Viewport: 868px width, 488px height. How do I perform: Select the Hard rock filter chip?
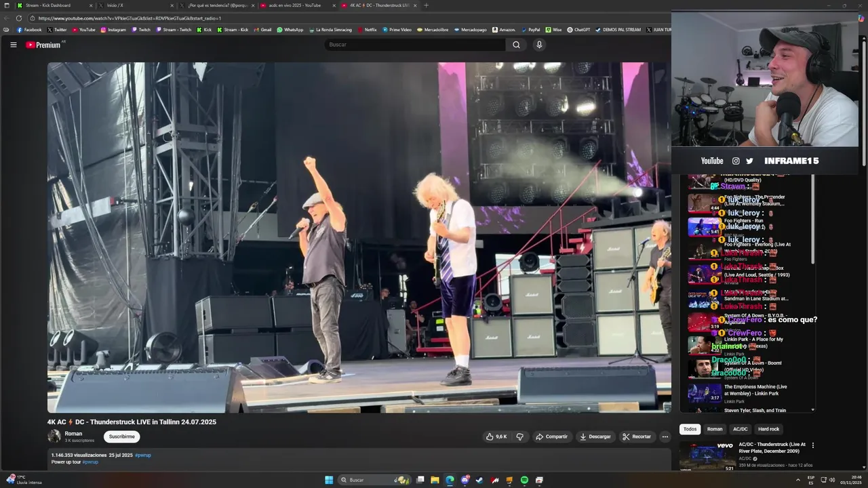point(768,429)
